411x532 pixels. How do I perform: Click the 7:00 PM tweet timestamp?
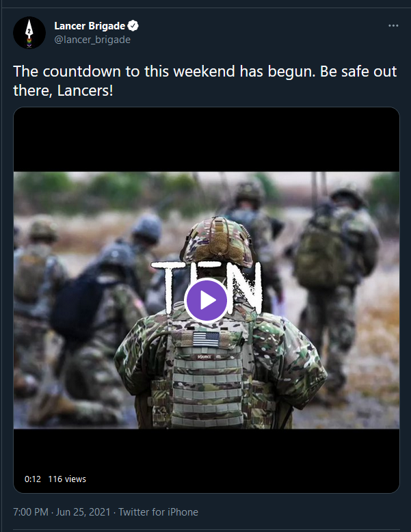31,511
